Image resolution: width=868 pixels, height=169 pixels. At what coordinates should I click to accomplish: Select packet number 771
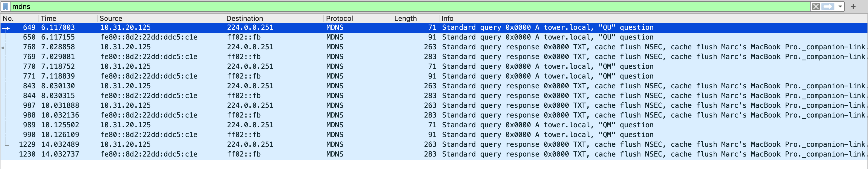(434, 76)
